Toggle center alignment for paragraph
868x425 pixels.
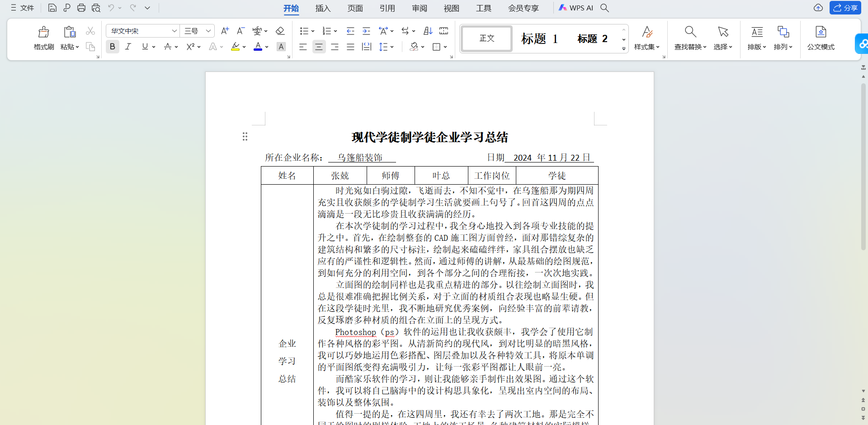tap(319, 47)
